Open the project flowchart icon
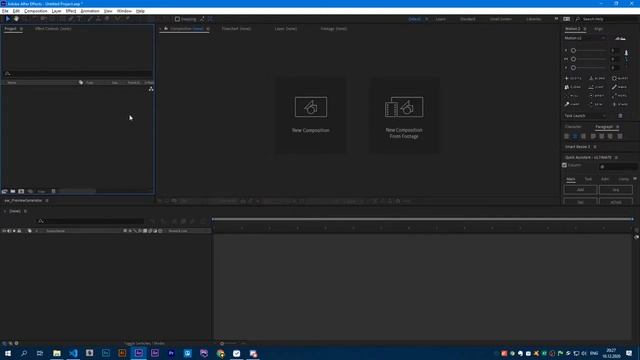 (151, 89)
